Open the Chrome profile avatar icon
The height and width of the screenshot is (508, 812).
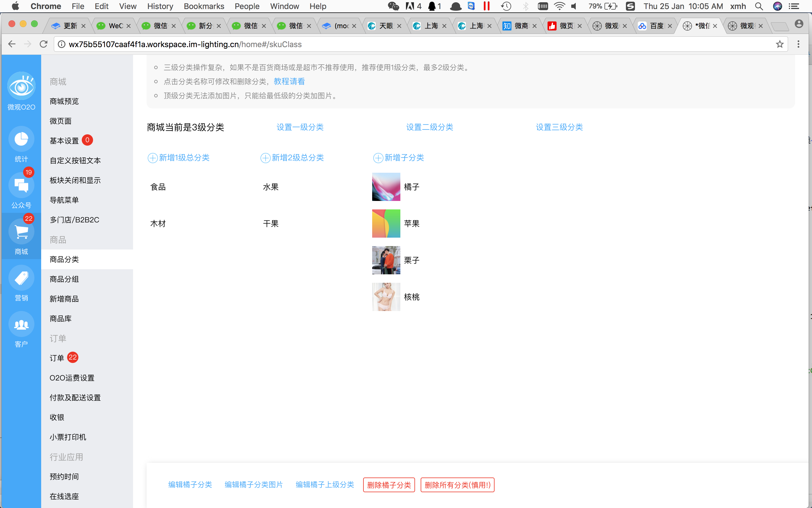pos(799,24)
